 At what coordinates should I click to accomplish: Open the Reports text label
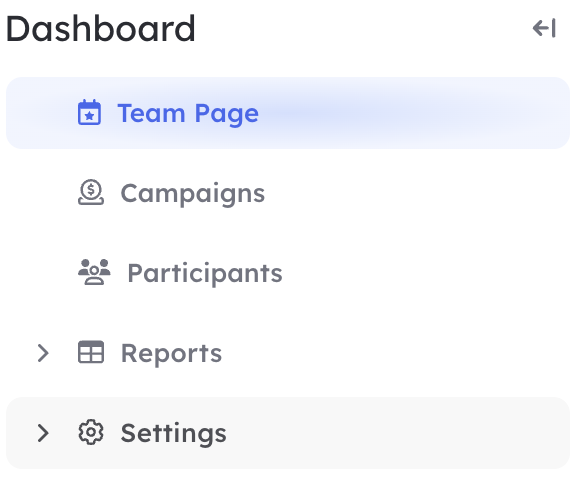pyautogui.click(x=171, y=354)
